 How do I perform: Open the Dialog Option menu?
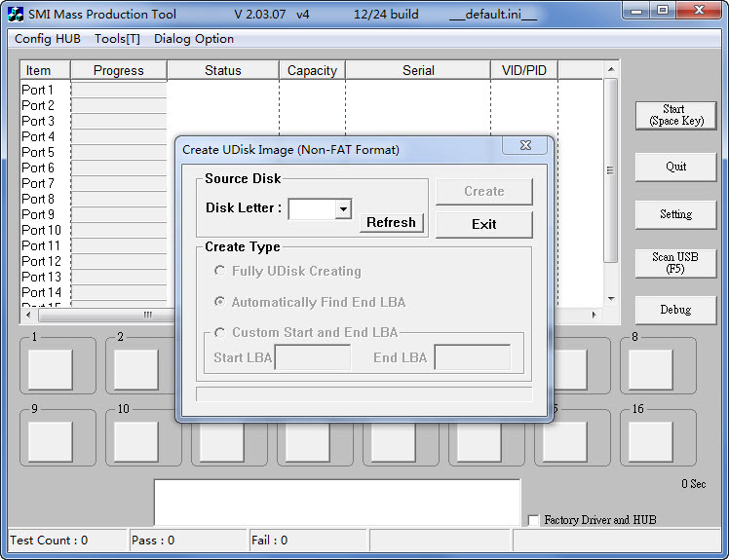[194, 39]
